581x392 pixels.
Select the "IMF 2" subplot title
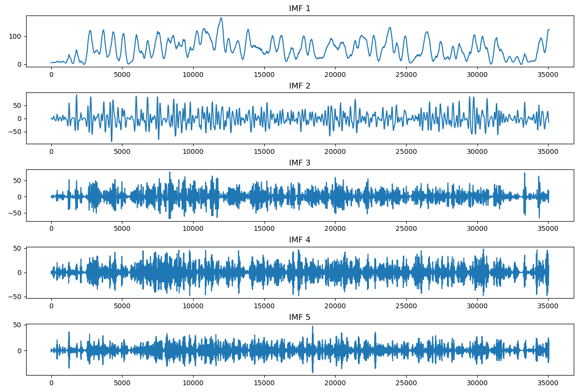click(300, 86)
